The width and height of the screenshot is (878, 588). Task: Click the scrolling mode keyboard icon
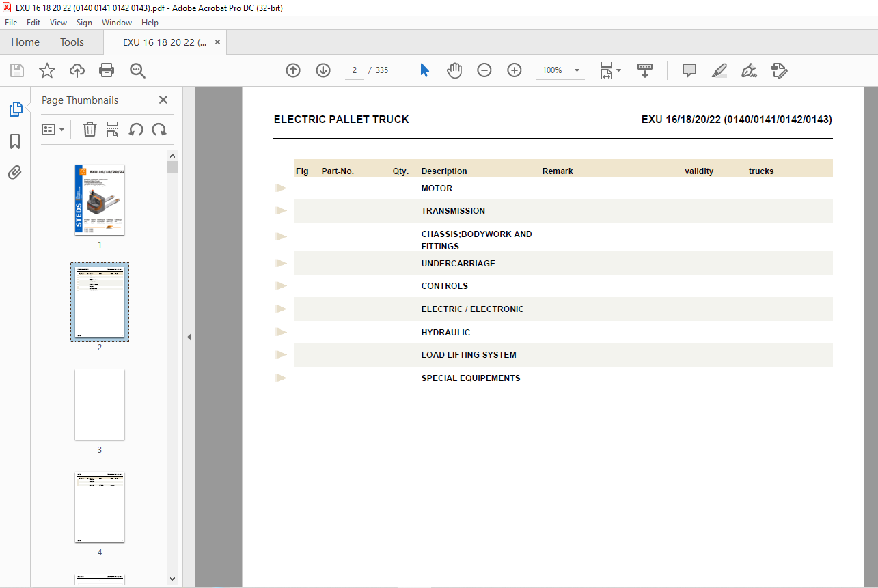click(645, 70)
